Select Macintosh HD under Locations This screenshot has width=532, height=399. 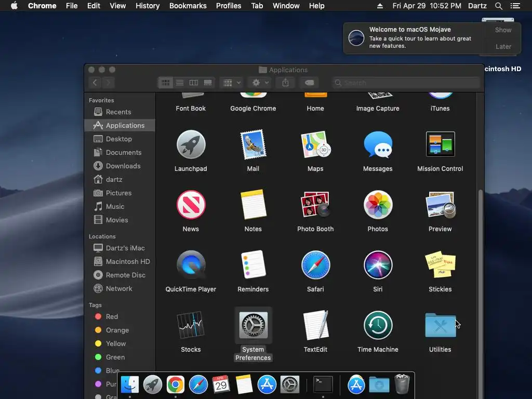point(119,262)
